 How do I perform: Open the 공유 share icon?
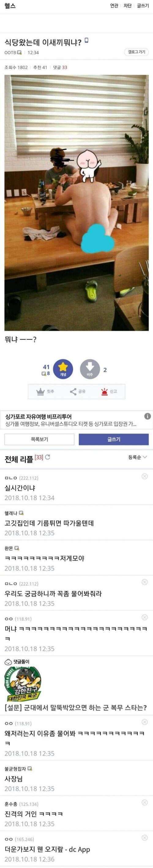pos(73,392)
